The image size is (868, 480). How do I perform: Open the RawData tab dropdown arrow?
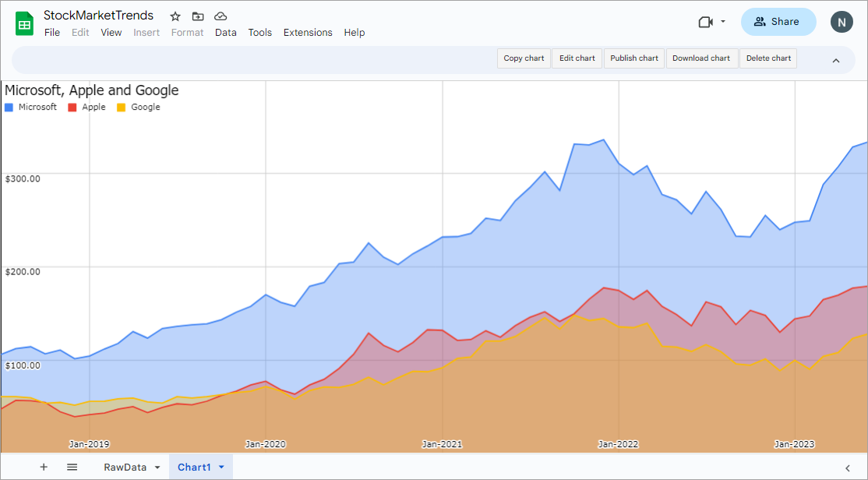coord(157,468)
